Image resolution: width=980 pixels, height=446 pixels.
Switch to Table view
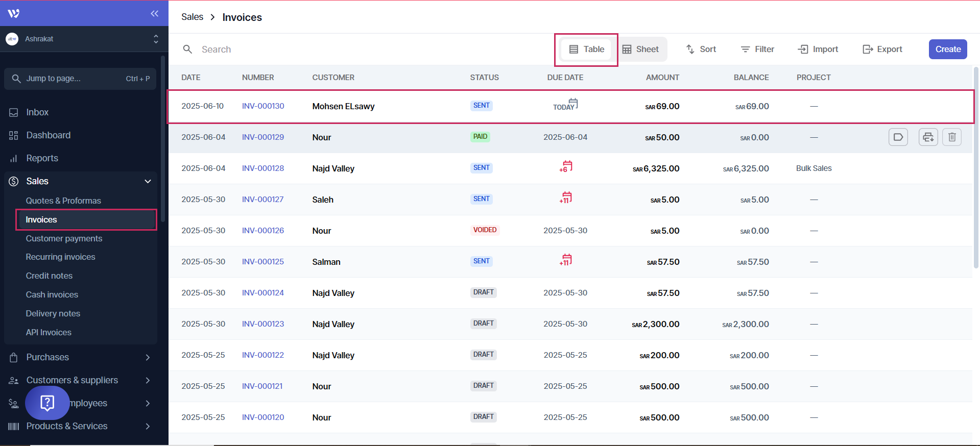coord(586,49)
